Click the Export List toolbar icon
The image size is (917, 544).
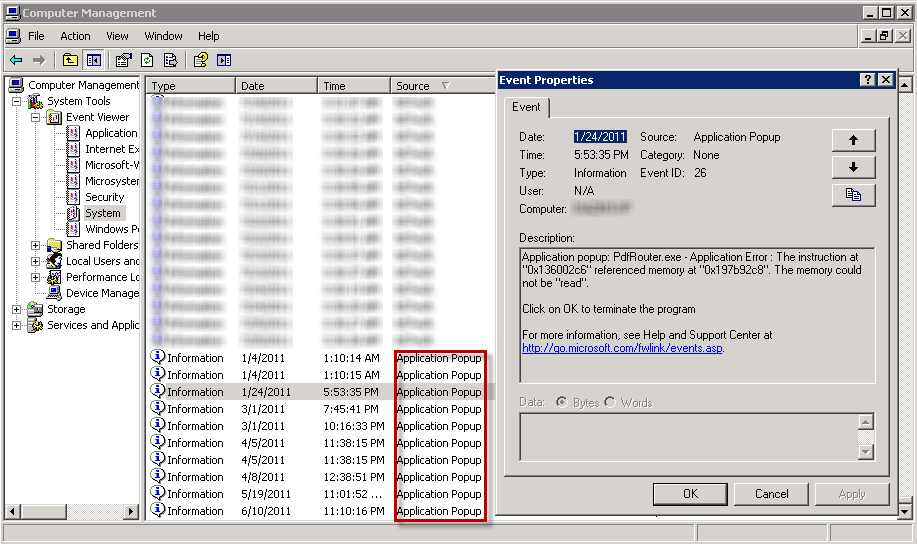171,60
